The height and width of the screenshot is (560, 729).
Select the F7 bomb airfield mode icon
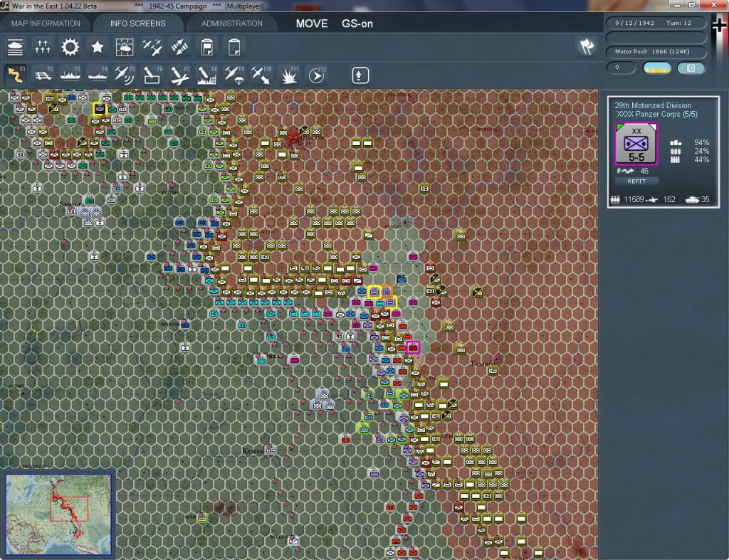pos(179,75)
